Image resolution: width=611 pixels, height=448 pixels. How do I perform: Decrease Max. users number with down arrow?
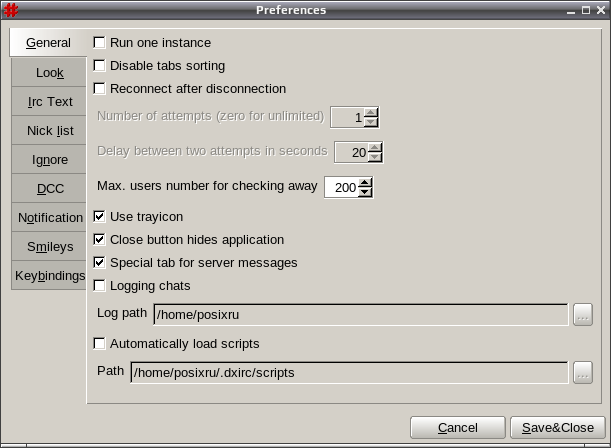coord(365,192)
